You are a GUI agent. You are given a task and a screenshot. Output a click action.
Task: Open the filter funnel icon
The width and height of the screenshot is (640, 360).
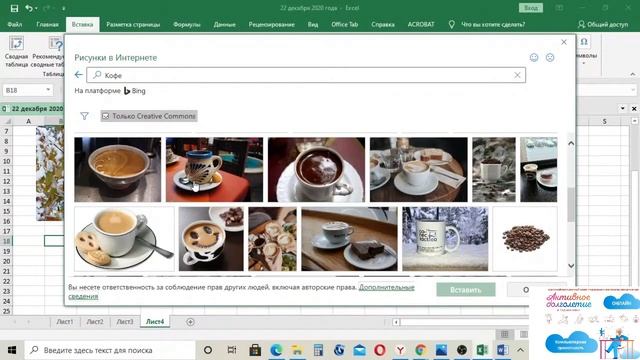[x=84, y=116]
